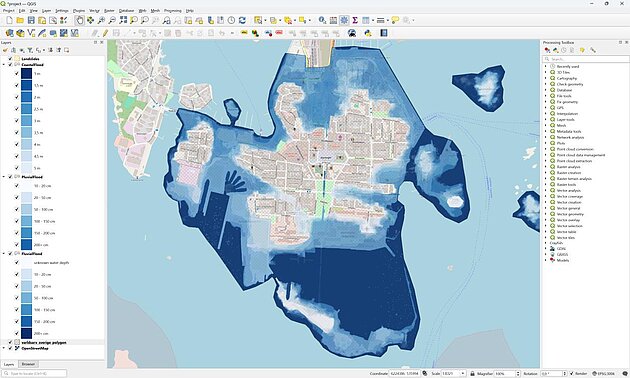
Task: Open the Vector menu
Action: [94, 11]
